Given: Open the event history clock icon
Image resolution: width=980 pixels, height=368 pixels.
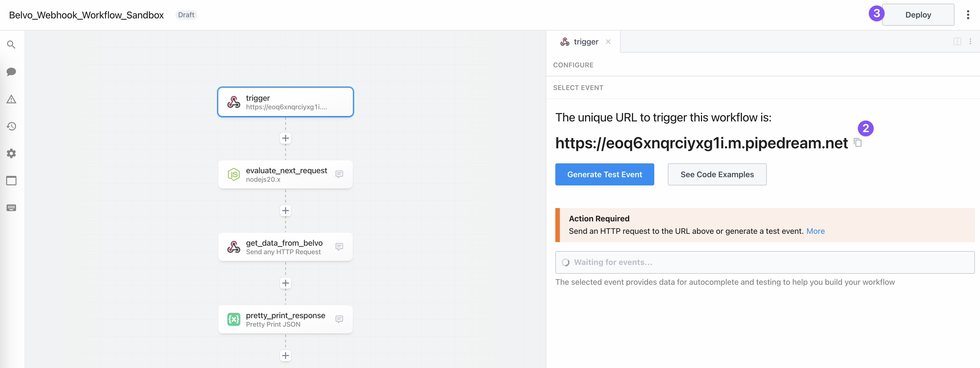Looking at the screenshot, I should point(11,127).
